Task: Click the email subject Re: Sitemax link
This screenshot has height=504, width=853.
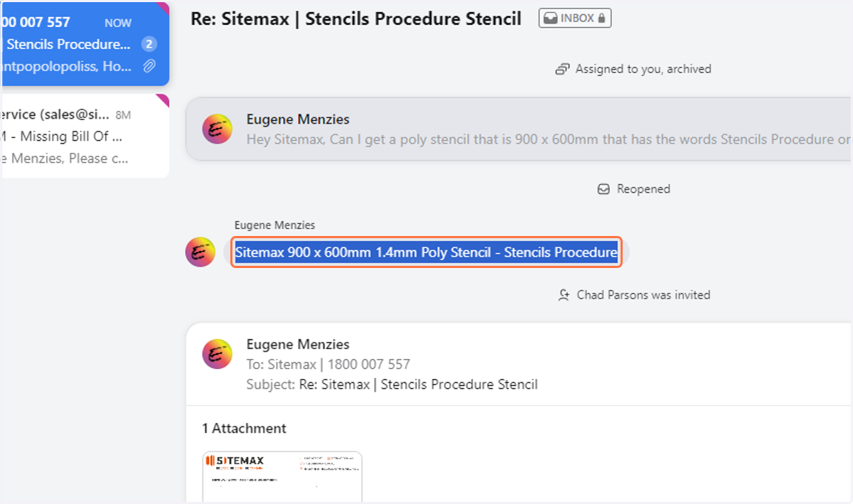Action: coord(429,385)
